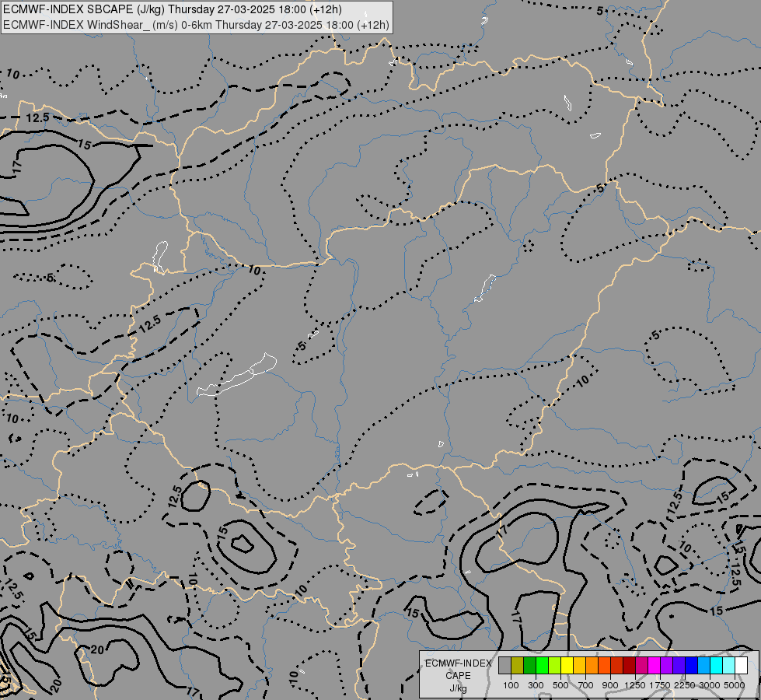Click the WindShear 0-6km title line
761x700 pixels.
(196, 25)
